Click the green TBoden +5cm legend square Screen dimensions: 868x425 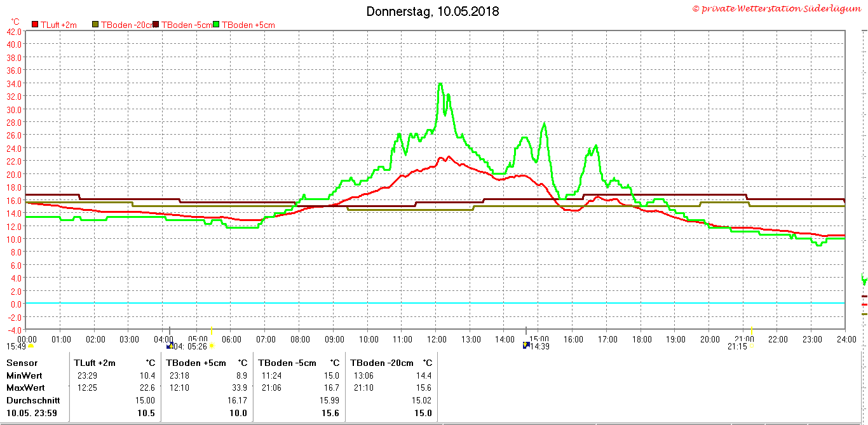point(216,25)
